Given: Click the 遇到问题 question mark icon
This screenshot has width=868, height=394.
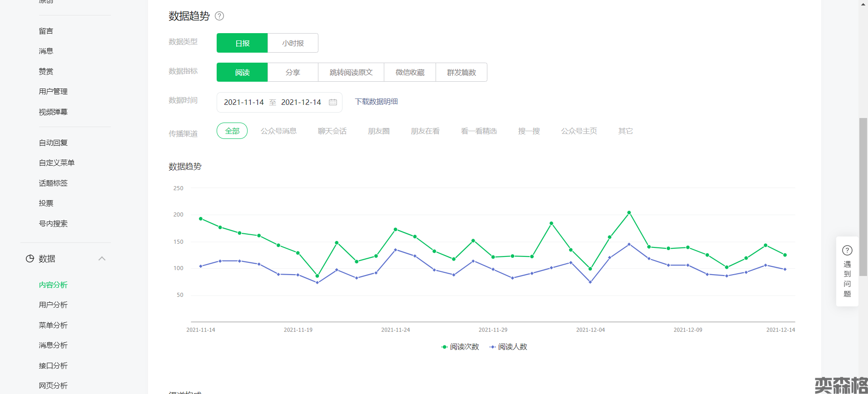Looking at the screenshot, I should click(x=847, y=251).
